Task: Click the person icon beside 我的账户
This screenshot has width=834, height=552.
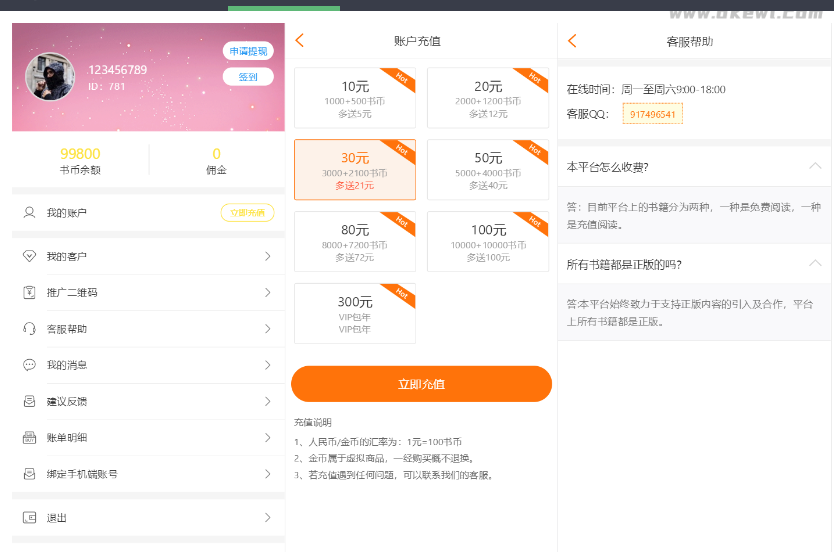Action: click(29, 213)
